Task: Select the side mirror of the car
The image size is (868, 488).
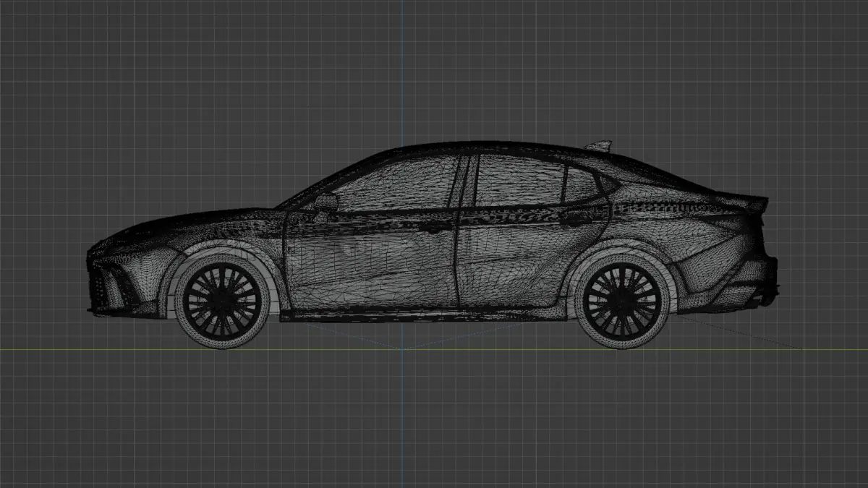Action: coord(325,202)
